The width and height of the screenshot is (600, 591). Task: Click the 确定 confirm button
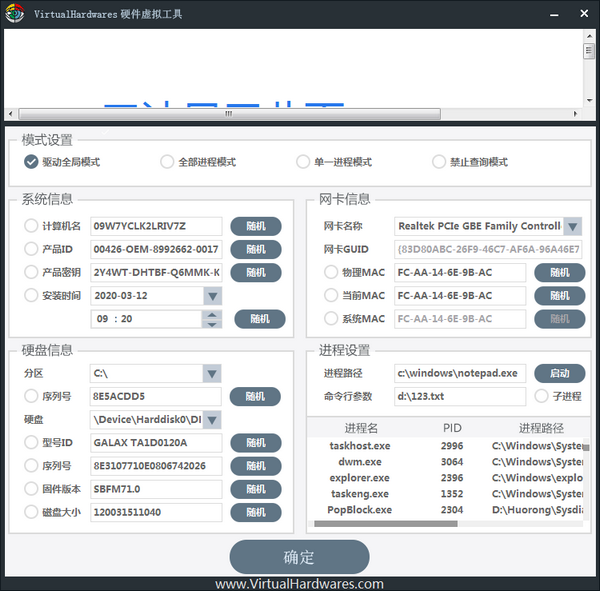[299, 557]
